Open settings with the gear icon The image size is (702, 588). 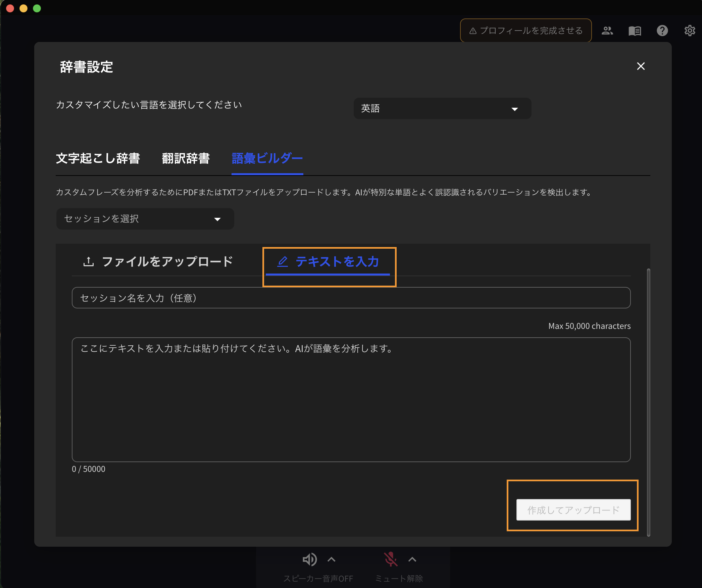tap(690, 31)
